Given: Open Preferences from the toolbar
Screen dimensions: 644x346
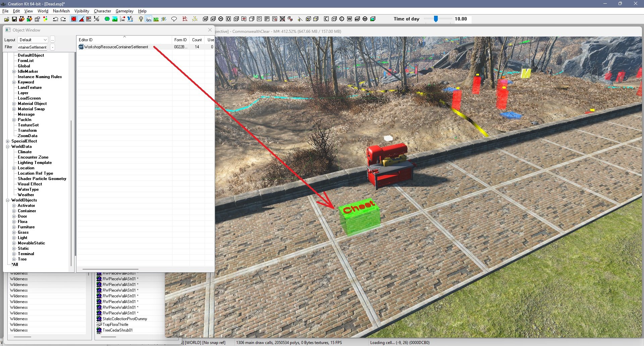Looking at the screenshot, I should (x=38, y=19).
